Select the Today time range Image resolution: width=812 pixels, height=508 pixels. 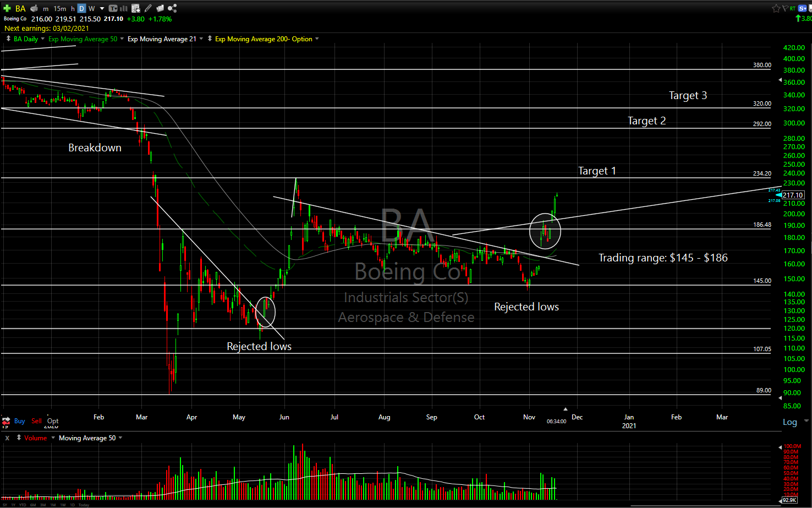84,505
